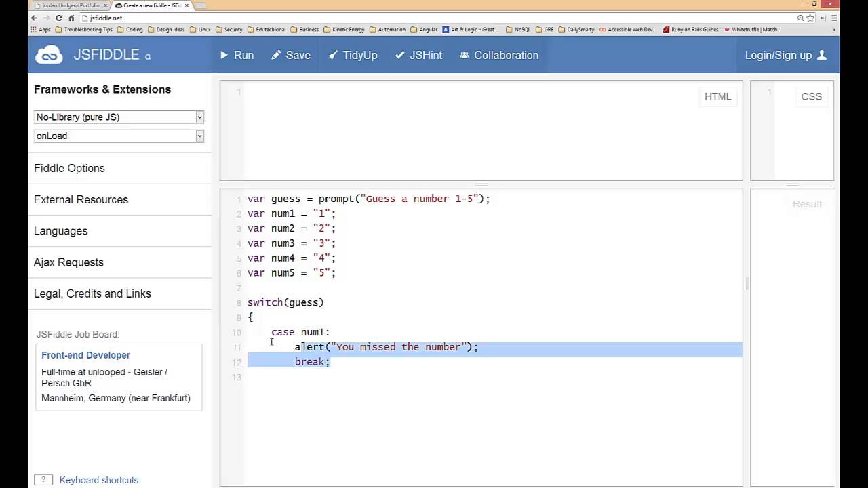Open Keyboard shortcuts link
Image resolution: width=868 pixels, height=488 pixels.
(98, 480)
